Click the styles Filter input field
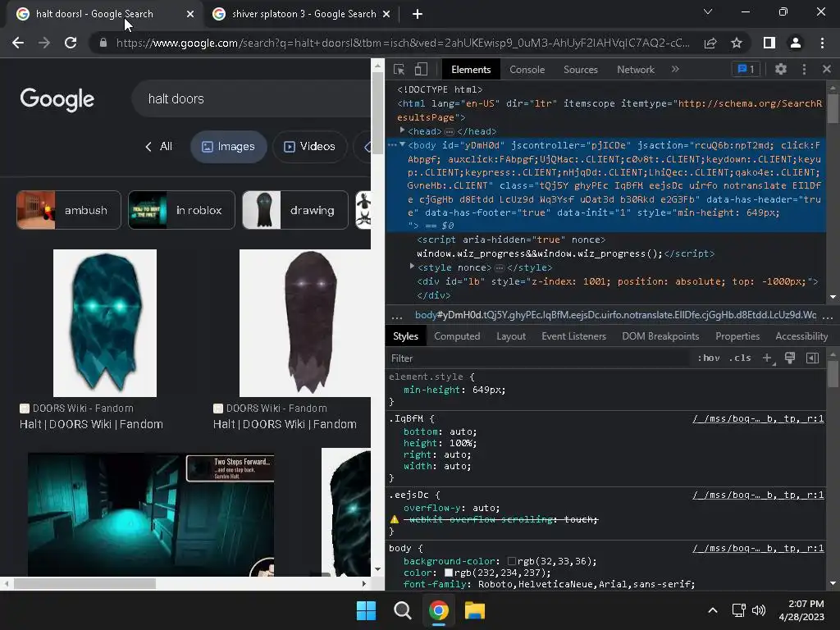Viewport: 840px width, 630px height. [538, 358]
